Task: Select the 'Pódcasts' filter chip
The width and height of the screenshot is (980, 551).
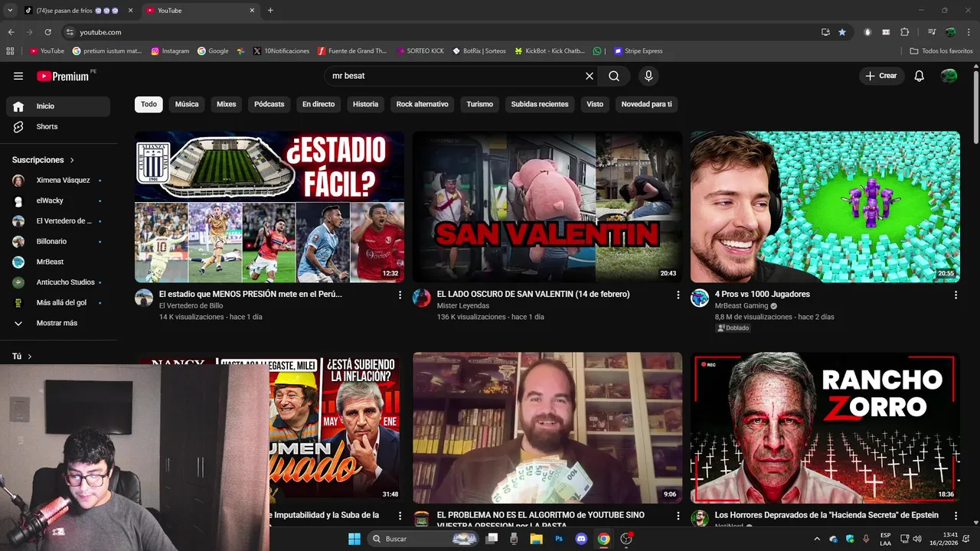Action: point(269,104)
